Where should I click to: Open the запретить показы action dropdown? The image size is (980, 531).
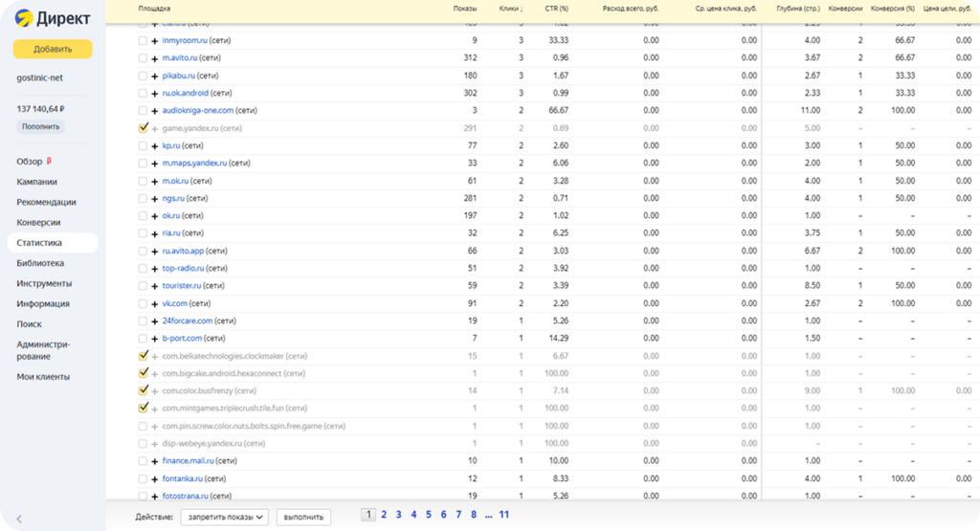pyautogui.click(x=224, y=517)
